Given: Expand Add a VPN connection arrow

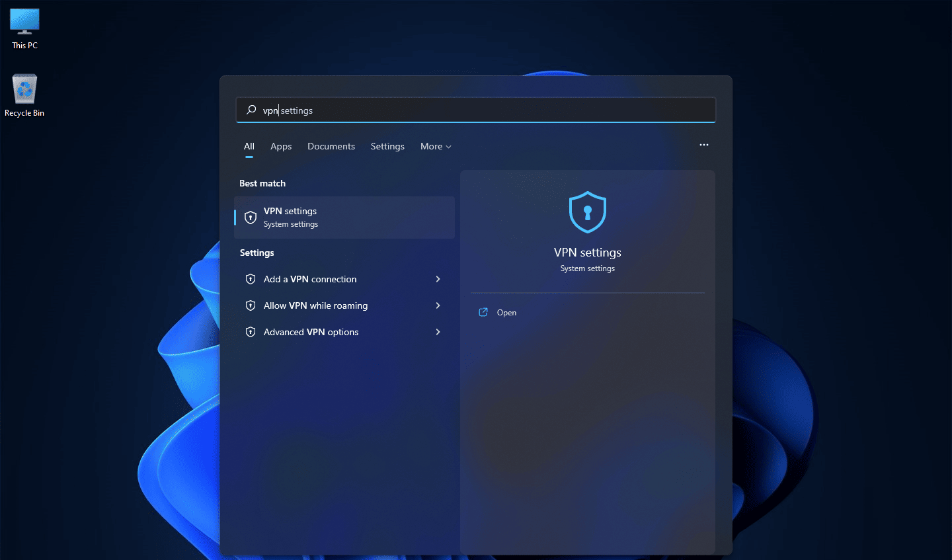Looking at the screenshot, I should tap(438, 279).
